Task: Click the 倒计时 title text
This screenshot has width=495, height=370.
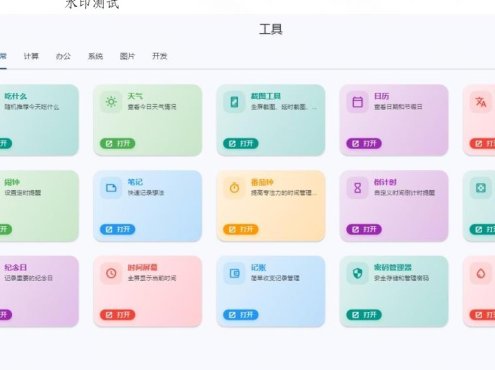Action: pyautogui.click(x=385, y=182)
